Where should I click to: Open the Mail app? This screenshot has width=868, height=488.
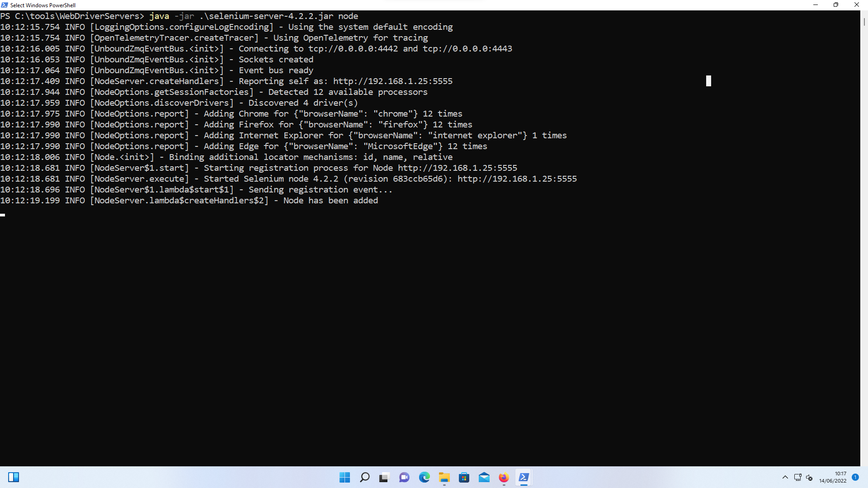coord(484,477)
